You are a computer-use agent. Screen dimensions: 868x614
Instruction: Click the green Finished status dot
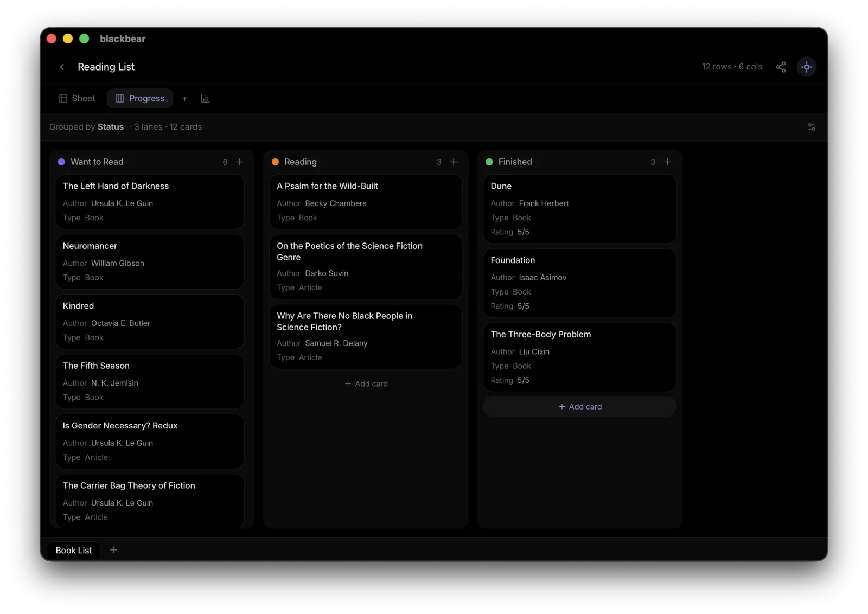click(x=489, y=162)
